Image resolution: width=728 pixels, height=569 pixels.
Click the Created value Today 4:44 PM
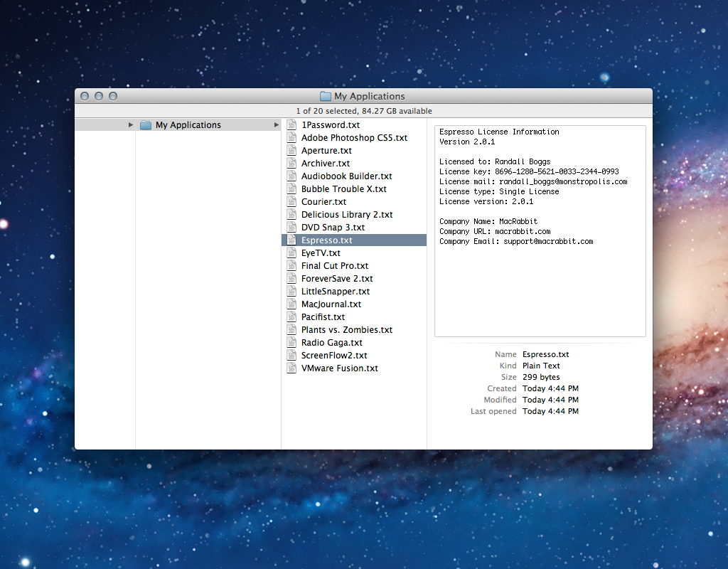tap(550, 388)
